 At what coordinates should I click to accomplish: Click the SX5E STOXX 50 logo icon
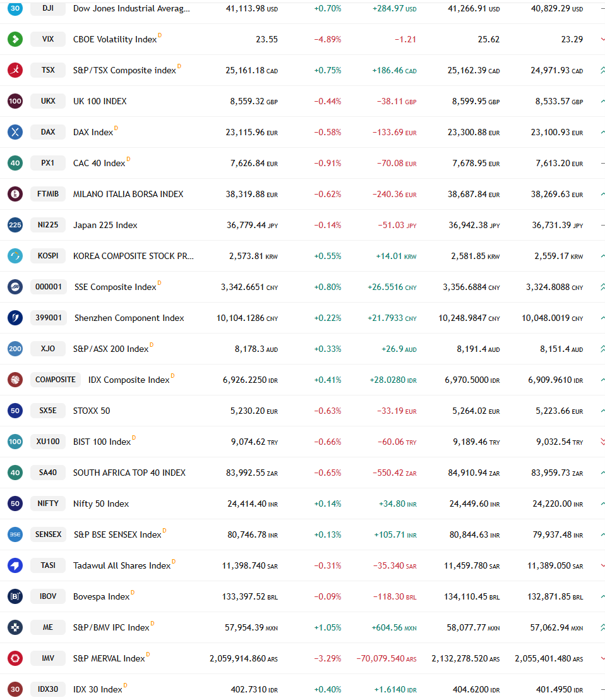pyautogui.click(x=15, y=411)
